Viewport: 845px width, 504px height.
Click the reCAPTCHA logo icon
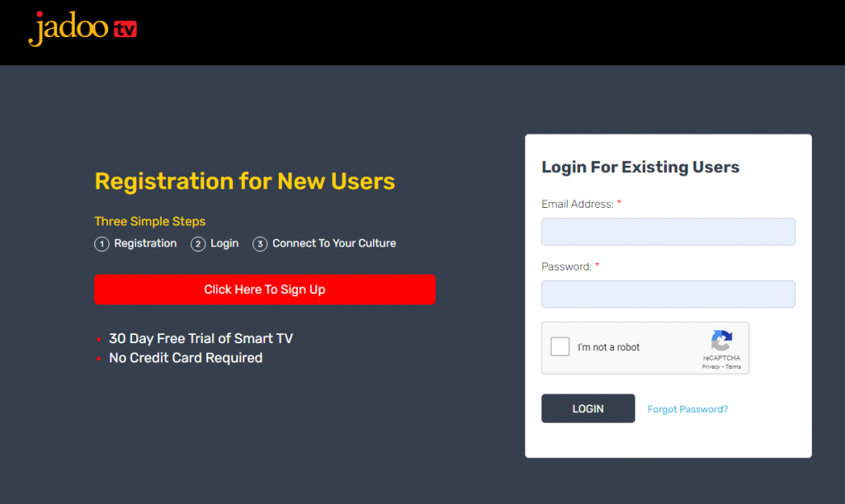click(721, 341)
